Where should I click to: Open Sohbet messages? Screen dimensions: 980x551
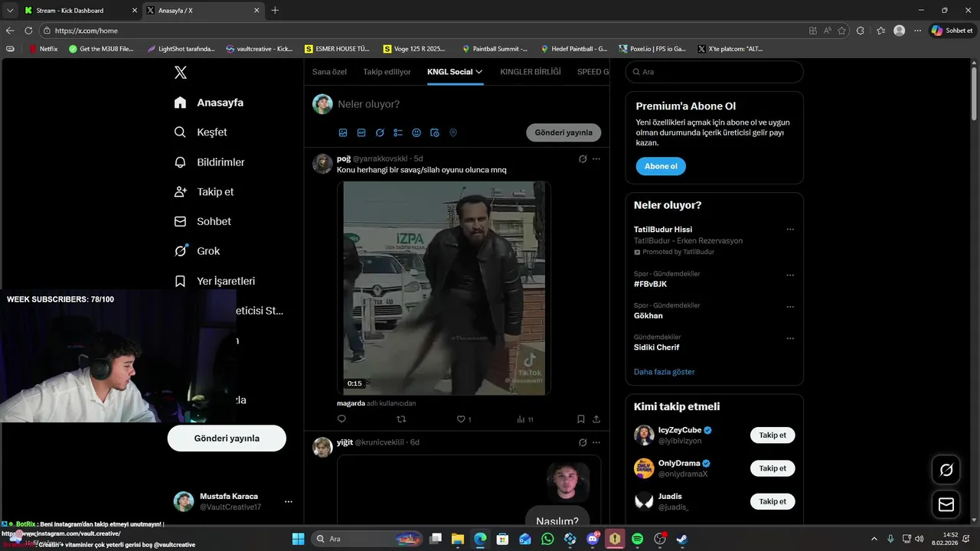[x=202, y=221]
